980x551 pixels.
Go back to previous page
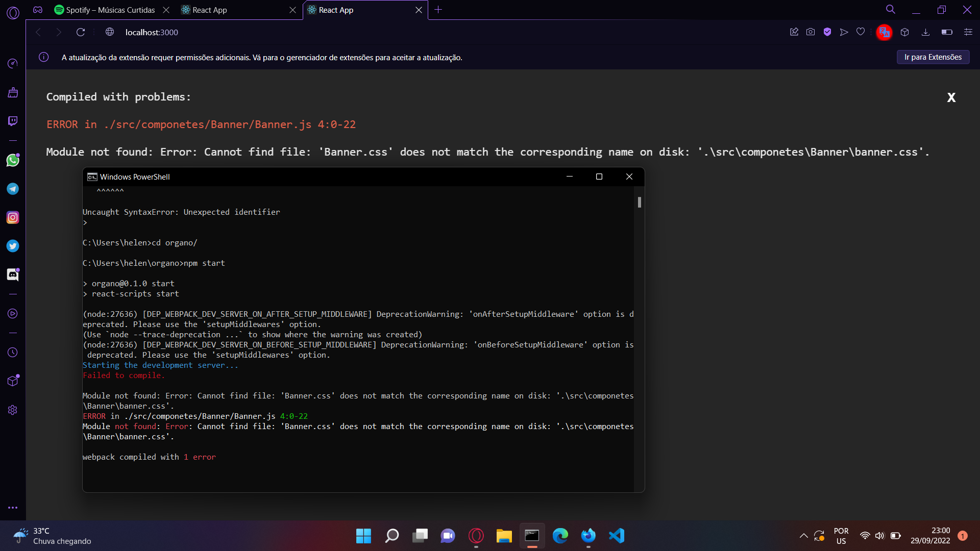[x=38, y=32]
